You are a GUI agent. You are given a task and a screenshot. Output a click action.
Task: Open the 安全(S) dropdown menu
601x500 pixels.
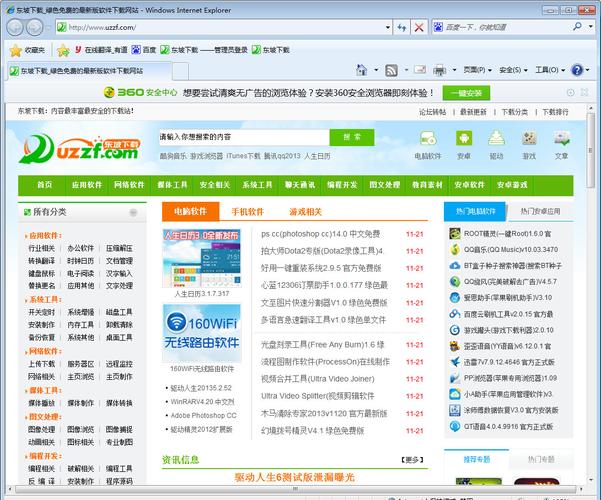coord(514,70)
